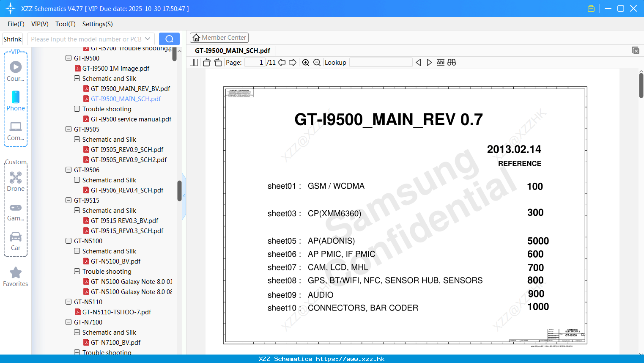Open the File(F) menu
The height and width of the screenshot is (363, 644).
click(16, 24)
